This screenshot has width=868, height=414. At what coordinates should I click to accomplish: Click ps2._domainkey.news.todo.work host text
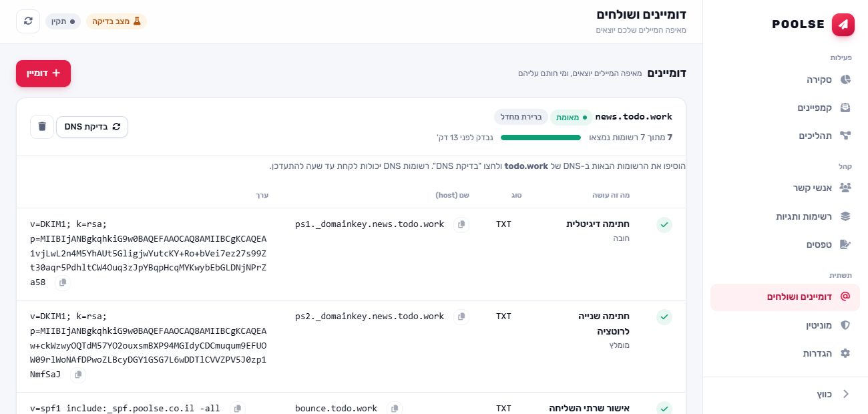click(369, 317)
